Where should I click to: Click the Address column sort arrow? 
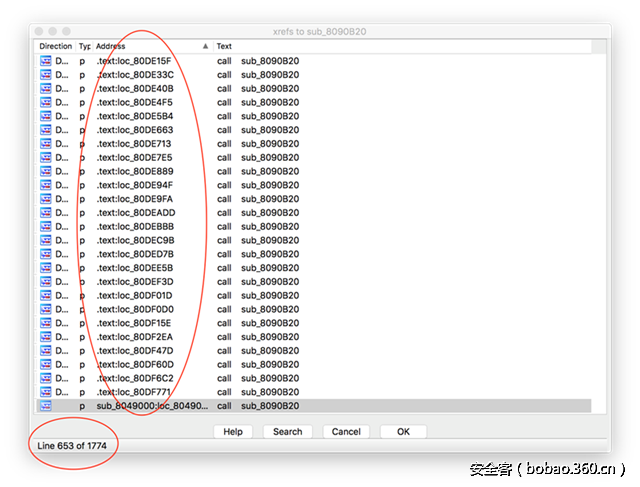205,46
